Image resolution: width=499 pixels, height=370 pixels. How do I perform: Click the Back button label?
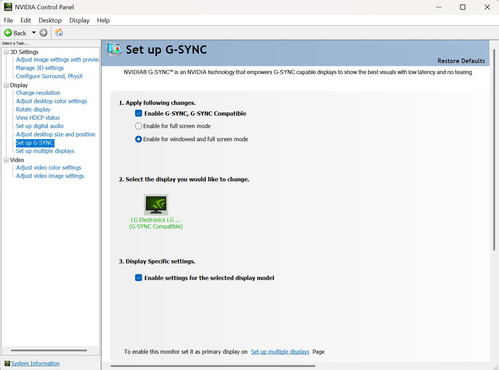point(20,33)
